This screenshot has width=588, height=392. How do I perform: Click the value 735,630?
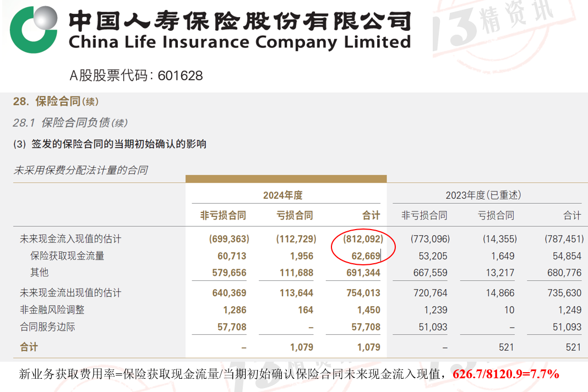[x=564, y=293]
